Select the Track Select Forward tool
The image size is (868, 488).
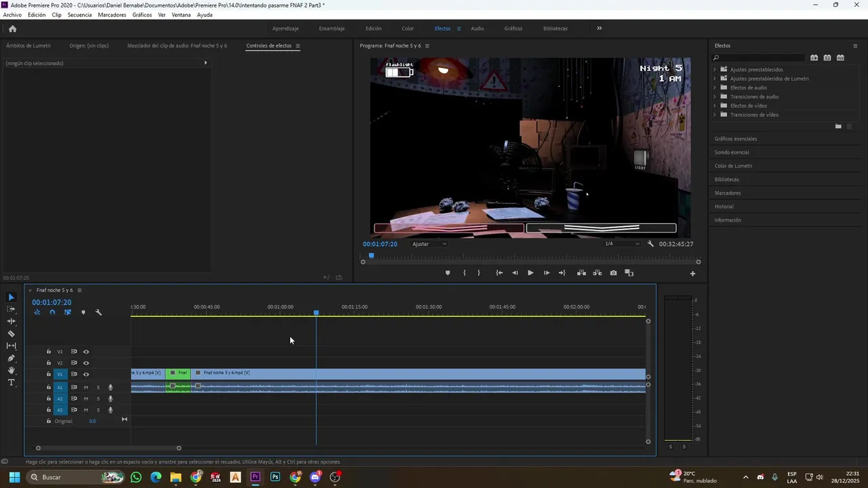point(11,309)
